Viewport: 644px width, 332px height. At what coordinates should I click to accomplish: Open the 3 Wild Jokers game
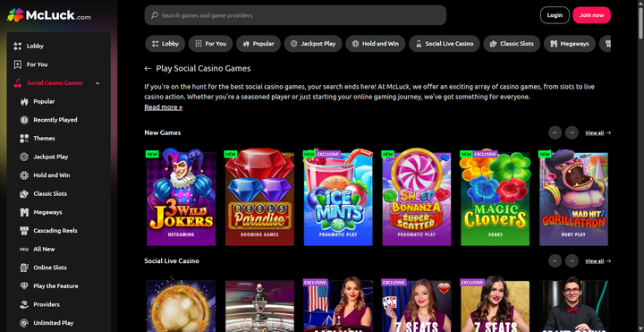point(181,197)
